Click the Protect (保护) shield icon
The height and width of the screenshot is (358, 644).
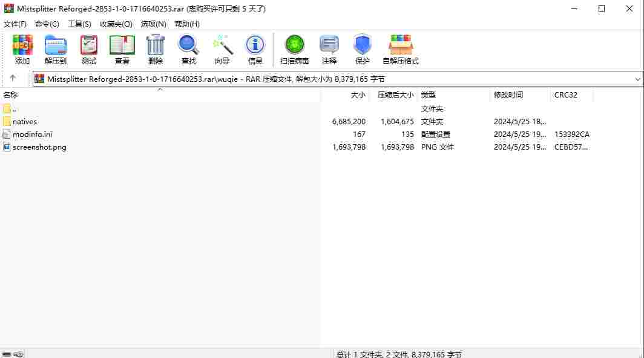362,45
